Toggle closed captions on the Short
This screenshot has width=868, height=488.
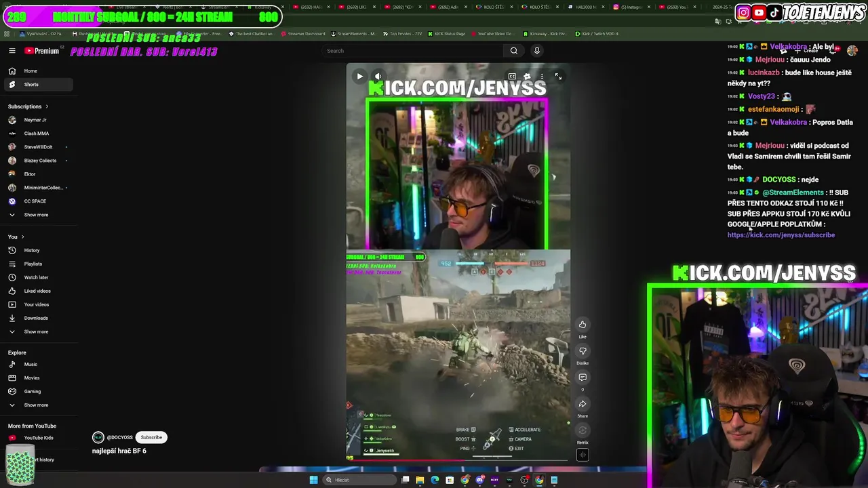coord(512,77)
